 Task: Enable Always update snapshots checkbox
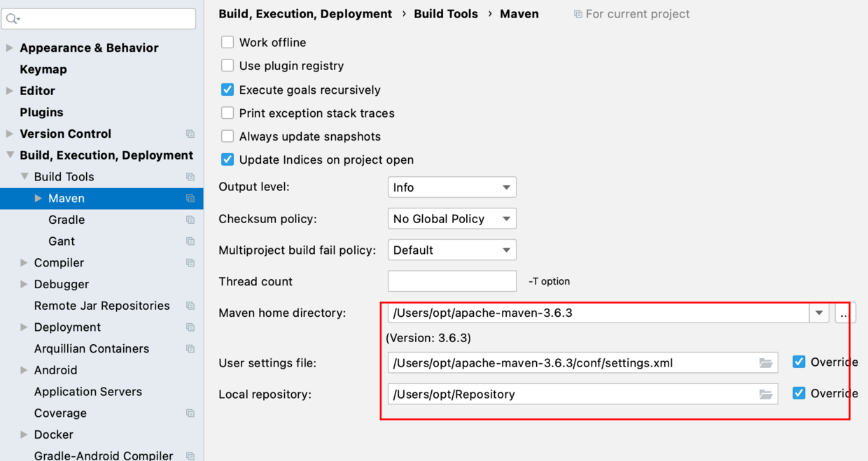(x=227, y=136)
